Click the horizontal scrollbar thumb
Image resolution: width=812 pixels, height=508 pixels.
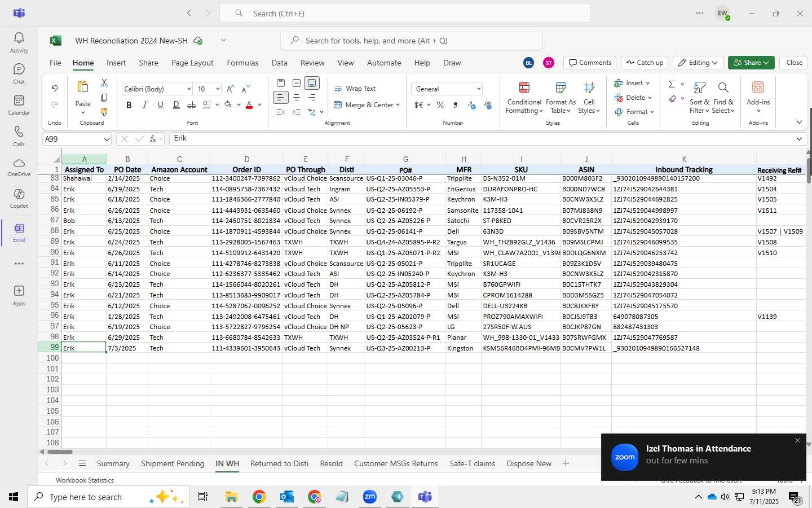60,452
